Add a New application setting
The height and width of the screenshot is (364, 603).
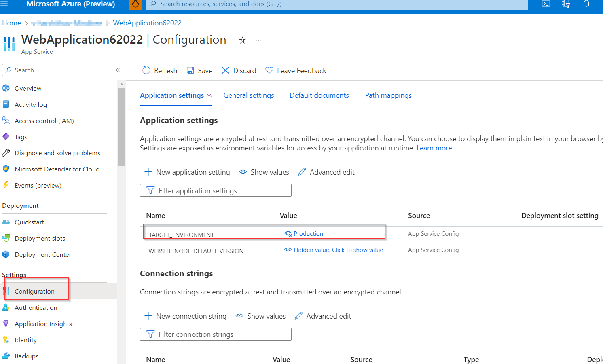(187, 172)
